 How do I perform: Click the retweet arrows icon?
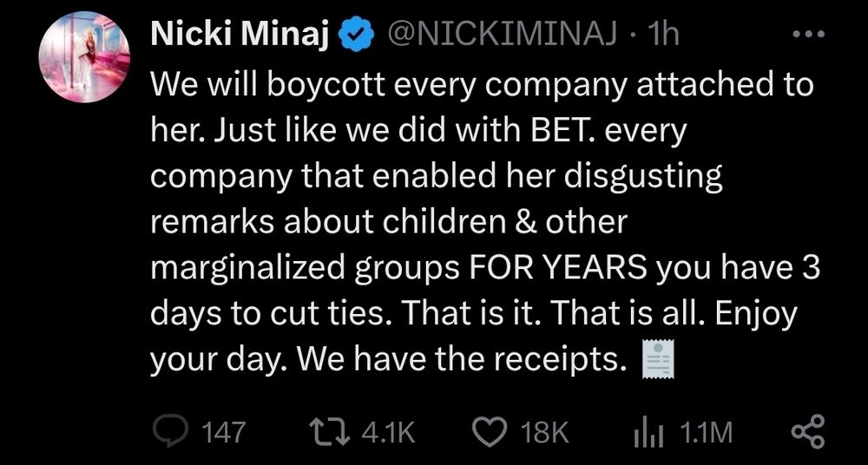327,431
